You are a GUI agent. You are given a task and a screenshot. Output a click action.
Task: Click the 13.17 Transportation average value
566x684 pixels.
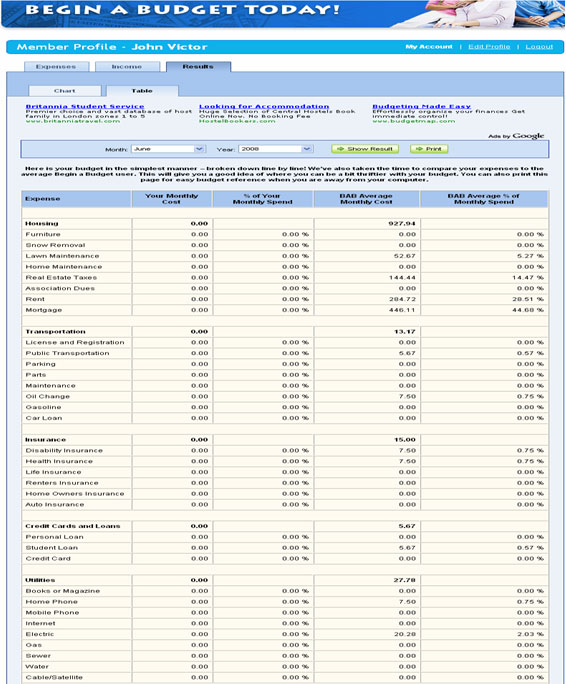coord(405,332)
